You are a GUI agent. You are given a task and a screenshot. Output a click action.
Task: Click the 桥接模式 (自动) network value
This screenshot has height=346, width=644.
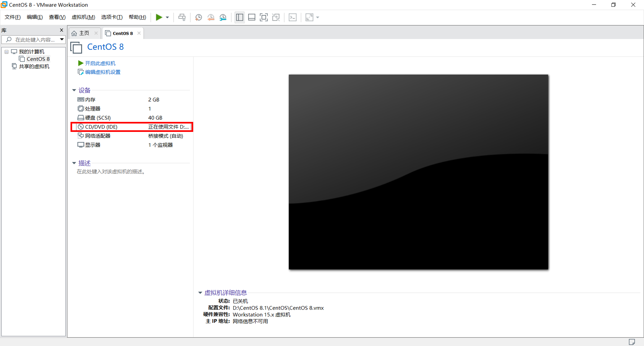[166, 136]
